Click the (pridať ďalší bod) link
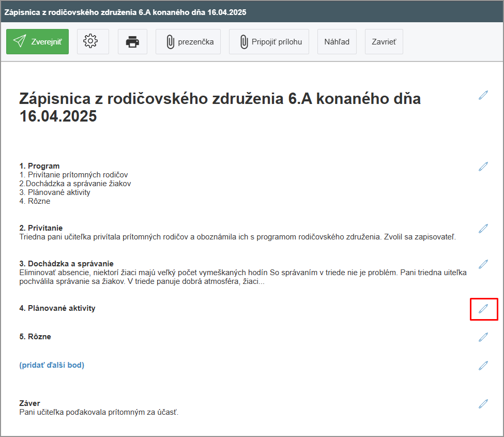Image resolution: width=504 pixels, height=437 pixels. (x=52, y=365)
